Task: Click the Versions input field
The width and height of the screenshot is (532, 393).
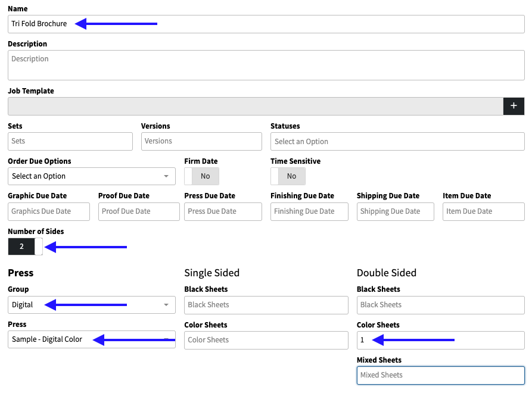Action: click(x=201, y=141)
